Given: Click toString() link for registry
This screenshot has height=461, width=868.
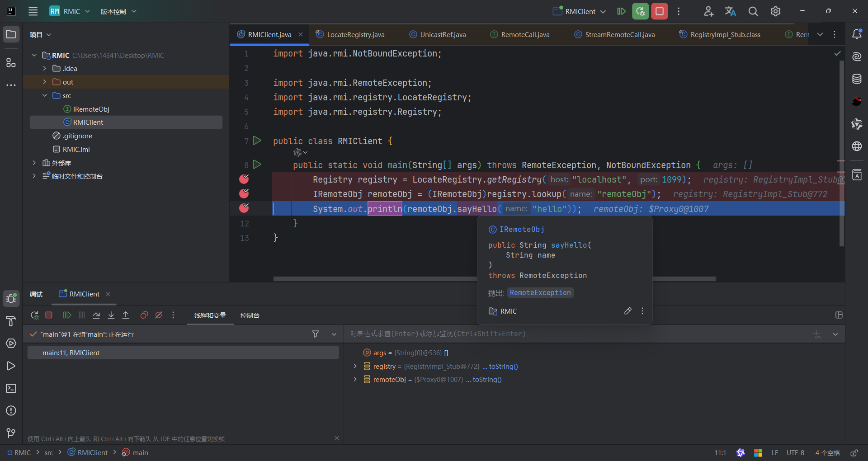Looking at the screenshot, I should pos(503,366).
